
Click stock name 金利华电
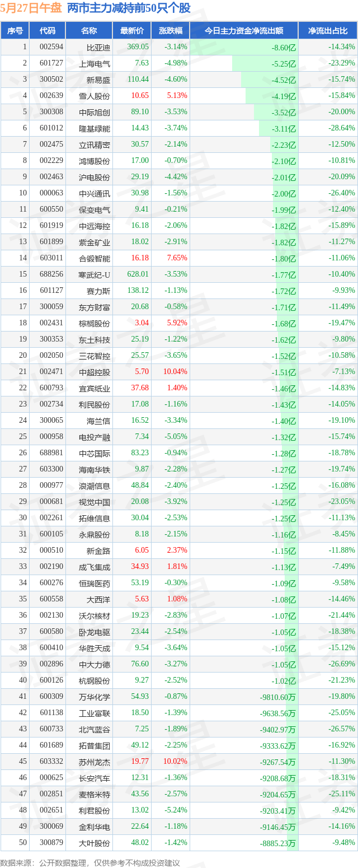click(x=95, y=827)
